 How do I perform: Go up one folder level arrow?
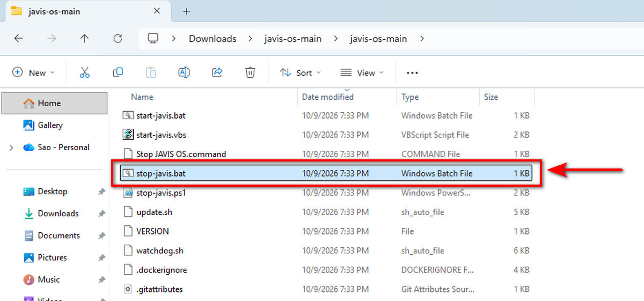(x=84, y=39)
